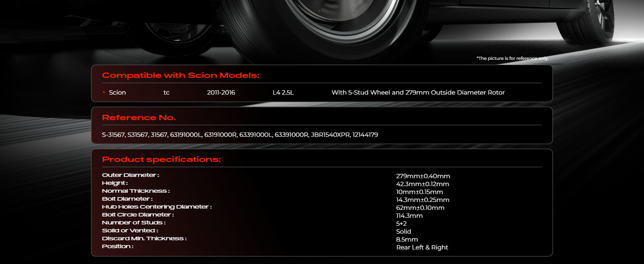The image size is (644, 264).
Task: Click the 'Height :' label
Action: (115, 183)
